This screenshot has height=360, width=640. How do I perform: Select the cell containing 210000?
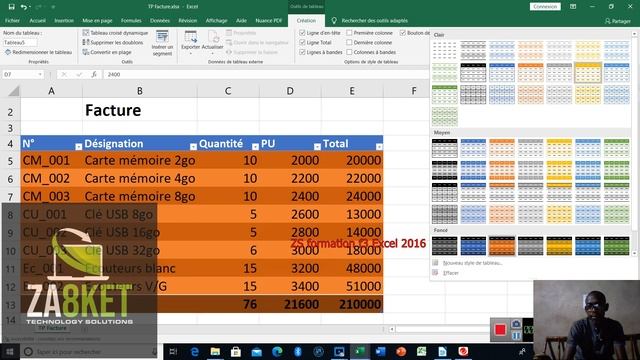pos(352,304)
